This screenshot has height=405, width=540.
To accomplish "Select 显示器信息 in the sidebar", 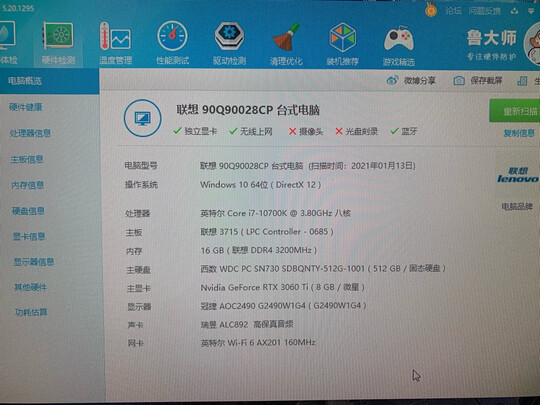I will 34,262.
